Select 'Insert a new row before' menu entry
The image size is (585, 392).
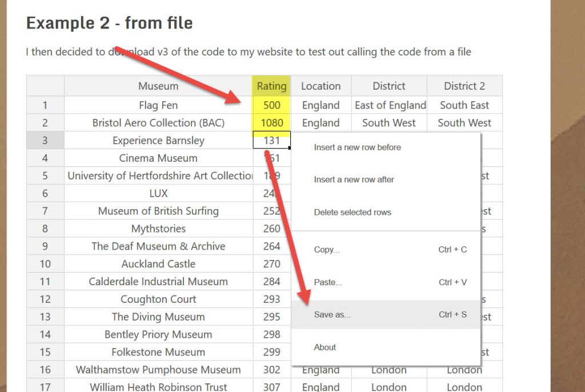[357, 147]
